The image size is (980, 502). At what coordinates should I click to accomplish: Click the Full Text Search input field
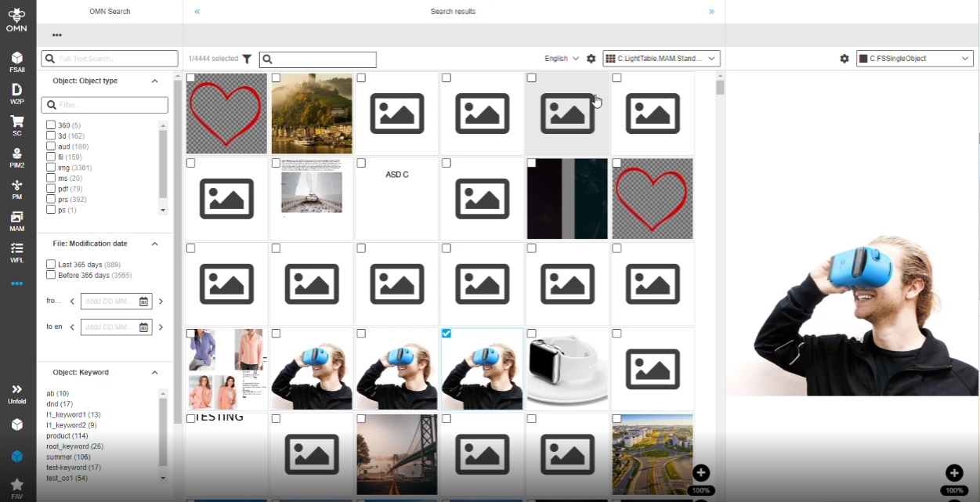(x=110, y=59)
